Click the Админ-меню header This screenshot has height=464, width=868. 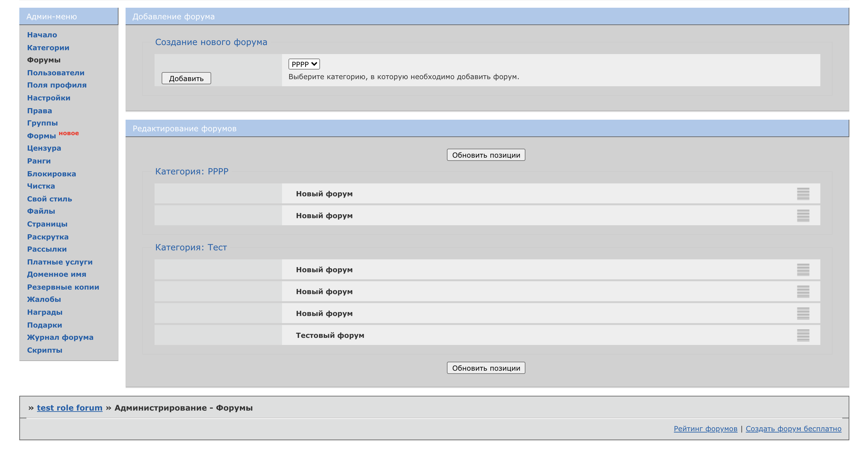pyautogui.click(x=69, y=16)
